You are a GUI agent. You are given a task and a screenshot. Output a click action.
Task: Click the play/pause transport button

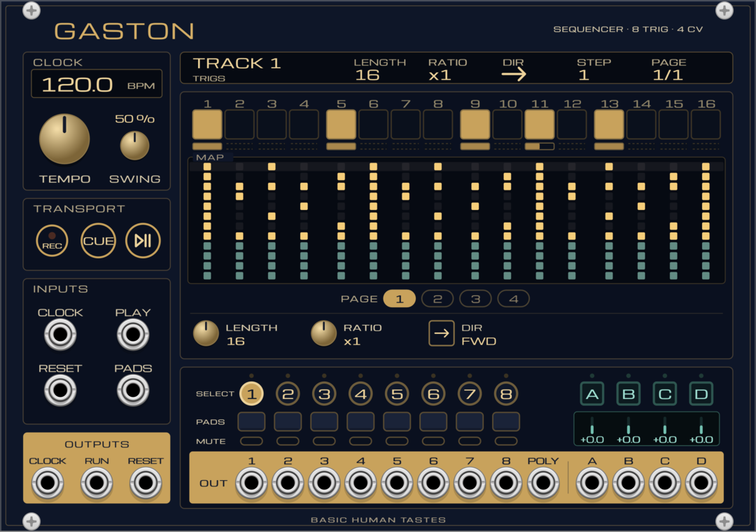coord(143,241)
